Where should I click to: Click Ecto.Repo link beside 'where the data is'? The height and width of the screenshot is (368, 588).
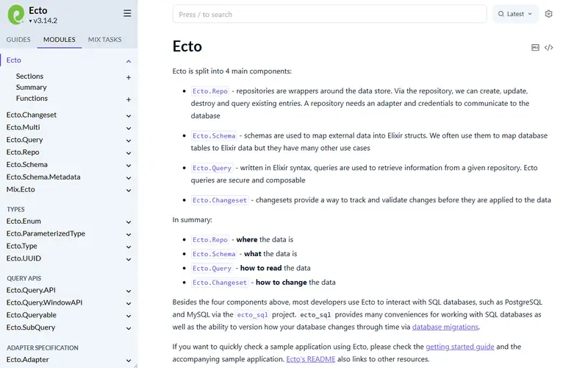[210, 240]
